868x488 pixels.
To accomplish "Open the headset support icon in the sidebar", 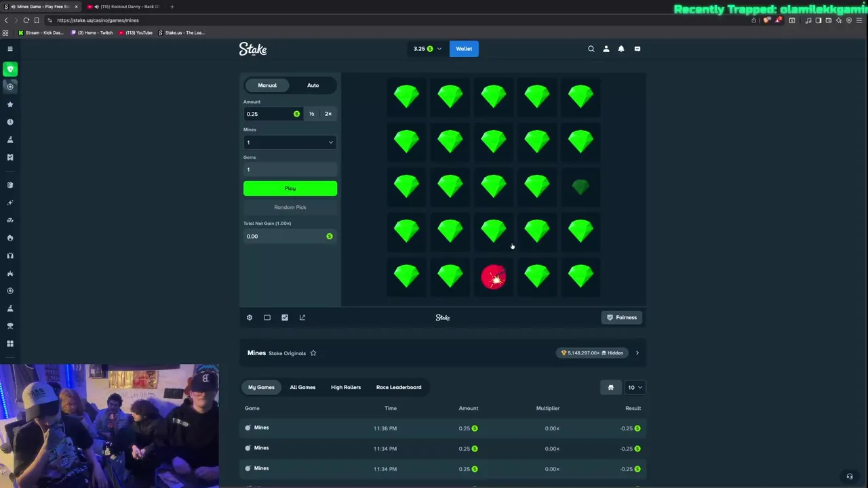I will (x=10, y=256).
